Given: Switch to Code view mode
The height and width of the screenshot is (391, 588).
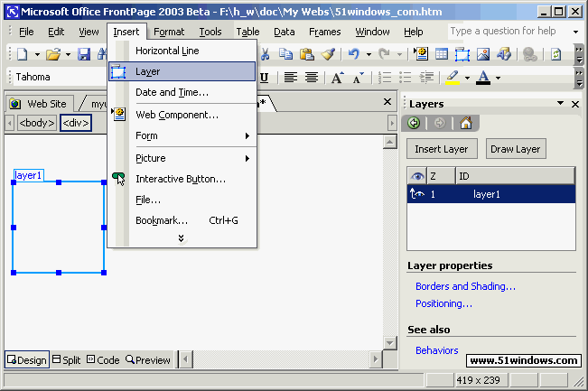Looking at the screenshot, I should [102, 360].
